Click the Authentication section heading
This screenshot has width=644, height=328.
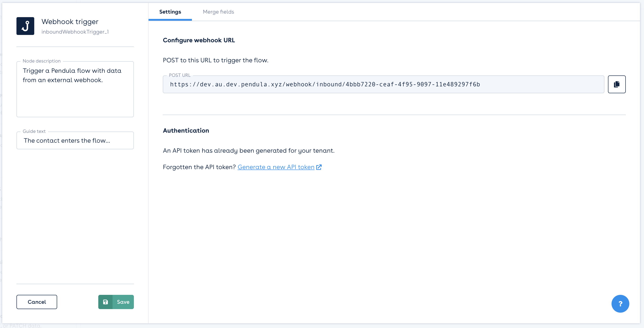click(186, 131)
